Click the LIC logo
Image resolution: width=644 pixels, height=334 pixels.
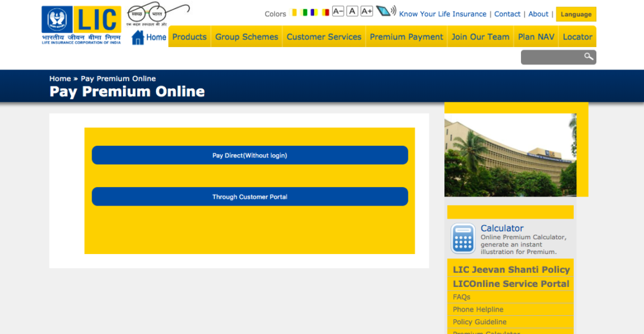click(81, 25)
